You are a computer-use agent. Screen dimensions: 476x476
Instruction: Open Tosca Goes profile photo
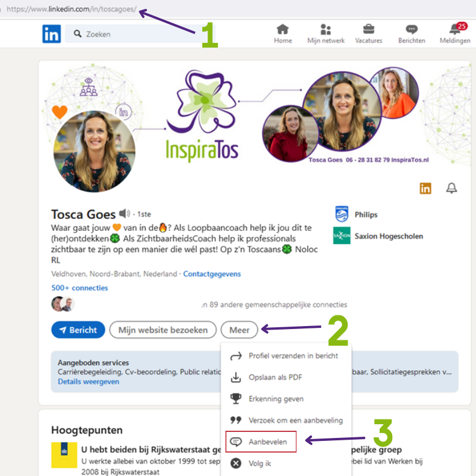[x=95, y=152]
